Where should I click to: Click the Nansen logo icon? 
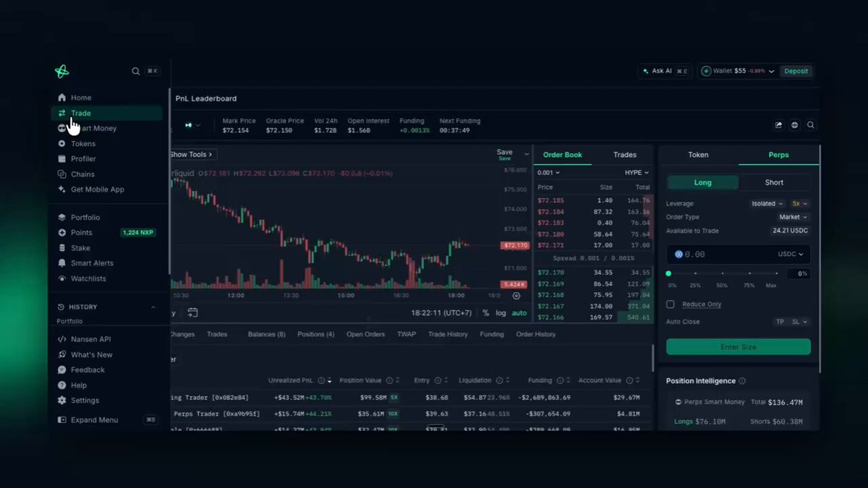[x=61, y=71]
